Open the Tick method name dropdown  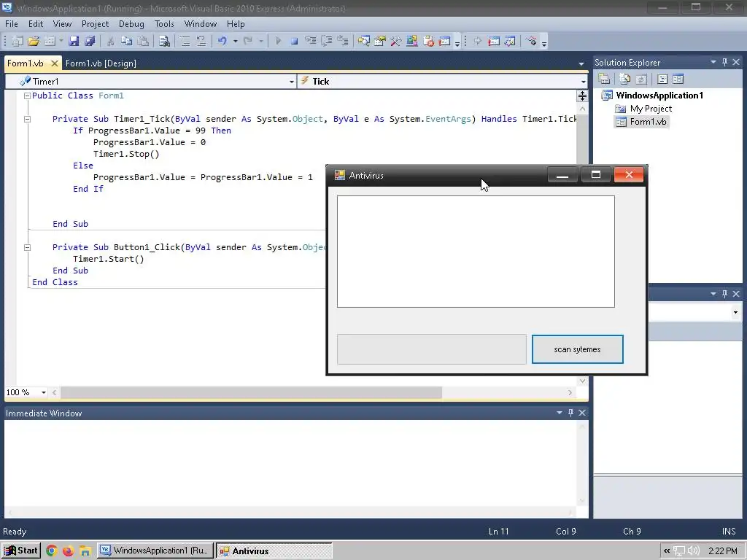pos(583,82)
